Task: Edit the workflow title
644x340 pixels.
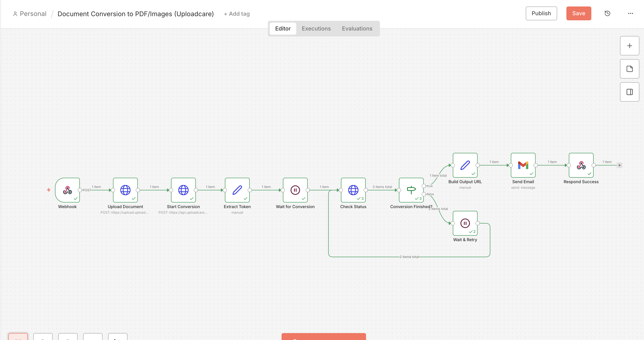Action: click(x=136, y=14)
